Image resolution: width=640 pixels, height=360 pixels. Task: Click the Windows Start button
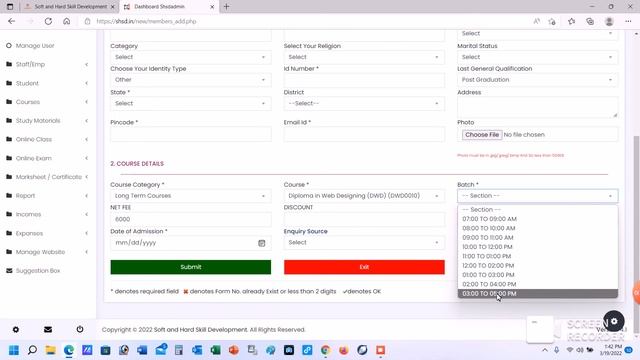(14, 350)
